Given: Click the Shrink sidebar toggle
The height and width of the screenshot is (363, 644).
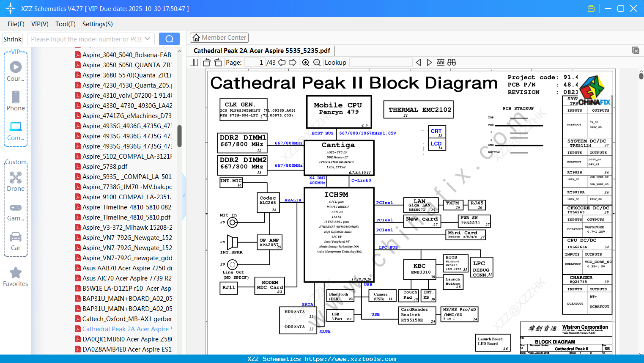Looking at the screenshot, I should click(13, 39).
